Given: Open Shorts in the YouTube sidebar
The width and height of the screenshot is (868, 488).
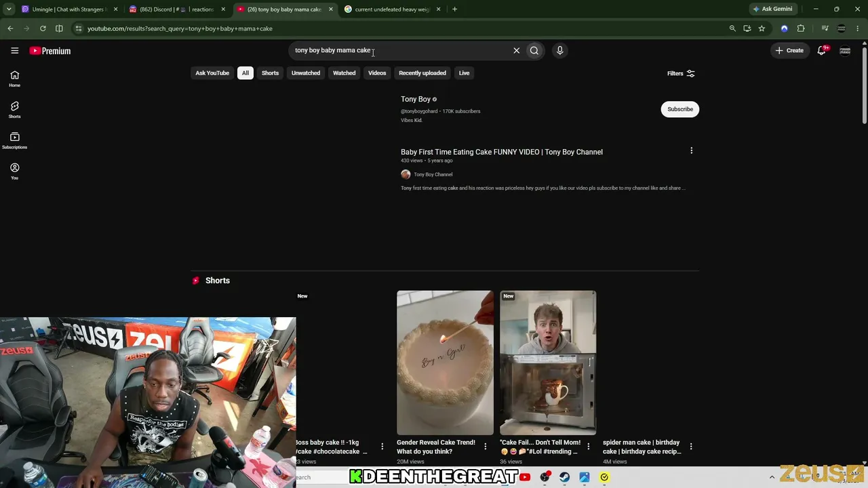Looking at the screenshot, I should (14, 110).
